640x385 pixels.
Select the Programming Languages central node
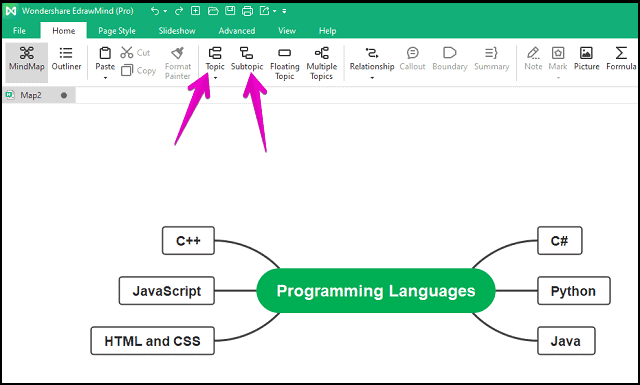point(376,291)
